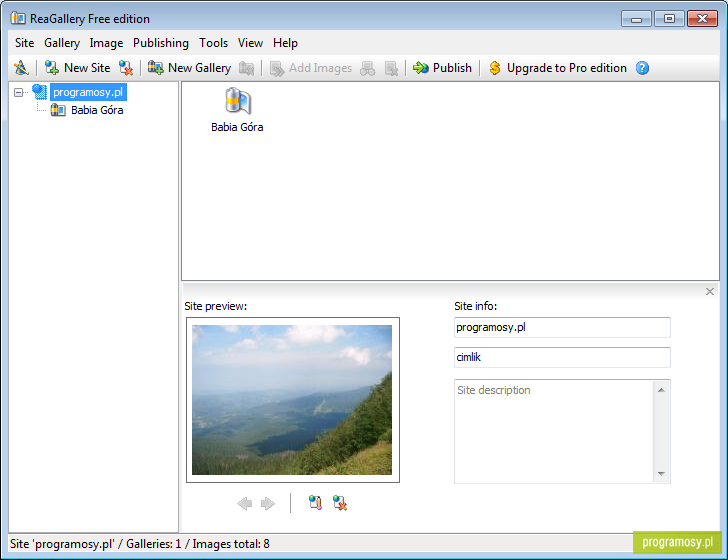Click the description scrollbar down arrow
The height and width of the screenshot is (560, 728).
[x=661, y=474]
